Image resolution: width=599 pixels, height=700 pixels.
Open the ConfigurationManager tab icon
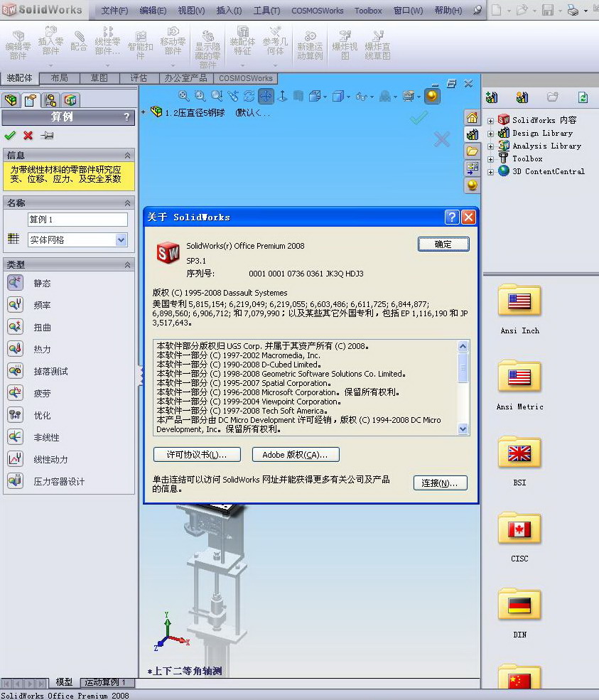[50, 100]
